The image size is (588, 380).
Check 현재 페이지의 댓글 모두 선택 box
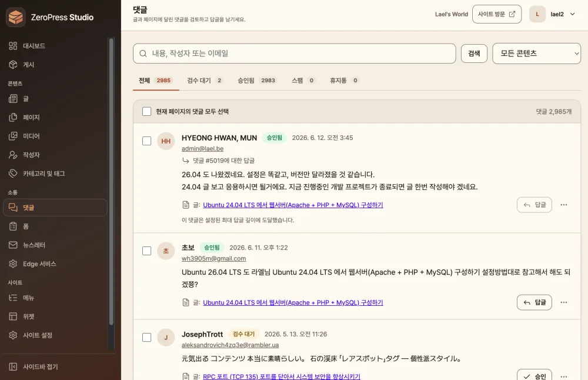[x=146, y=111]
